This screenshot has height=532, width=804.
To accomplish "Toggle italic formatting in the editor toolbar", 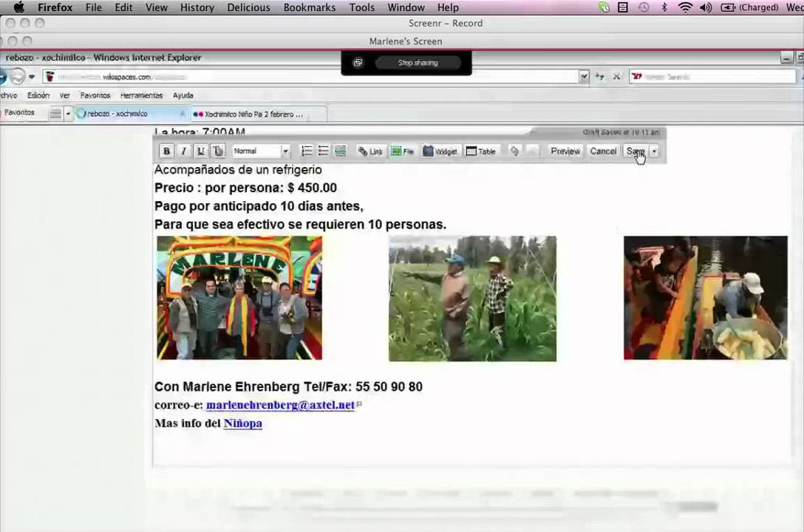I will point(183,151).
